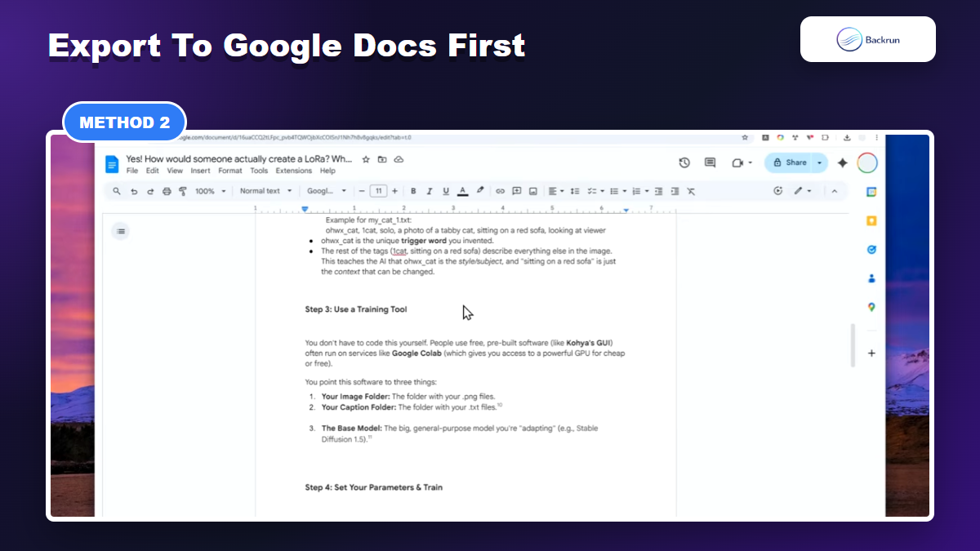
Task: Open the Insert menu
Action: (x=200, y=171)
